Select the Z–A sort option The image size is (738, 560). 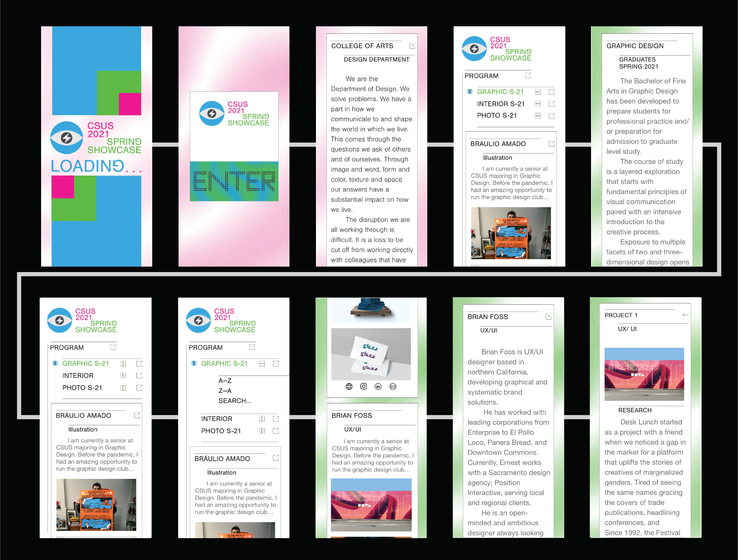pyautogui.click(x=225, y=391)
